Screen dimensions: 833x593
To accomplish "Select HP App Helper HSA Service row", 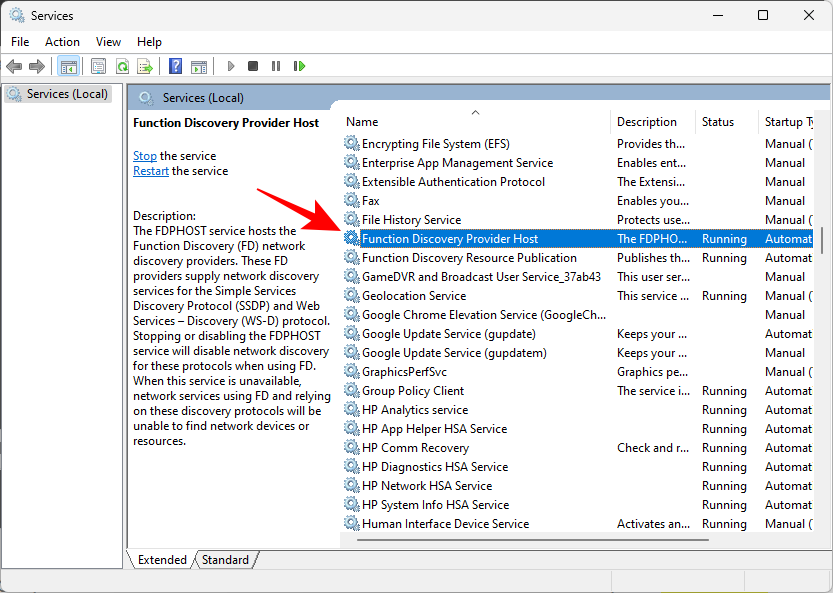I will coord(577,429).
